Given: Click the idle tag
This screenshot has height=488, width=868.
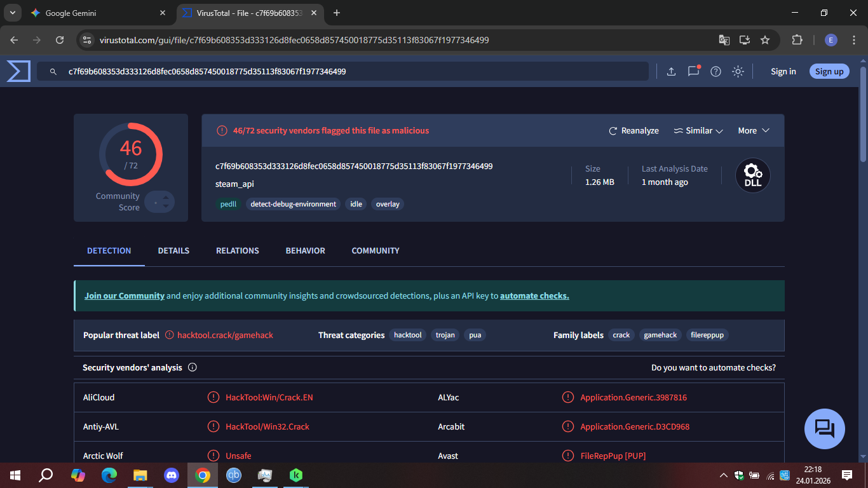Looking at the screenshot, I should [356, 204].
